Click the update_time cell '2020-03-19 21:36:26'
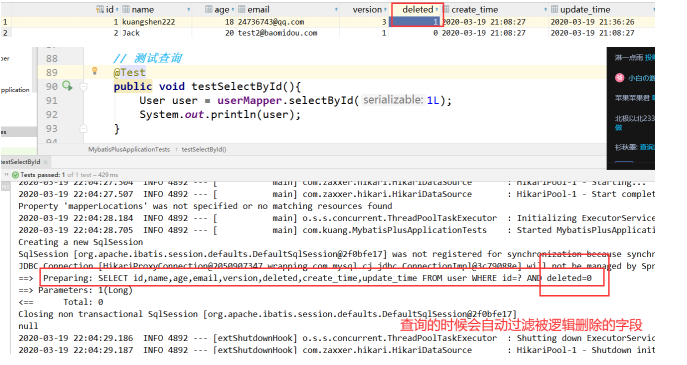The width and height of the screenshot is (687, 365). click(592, 22)
